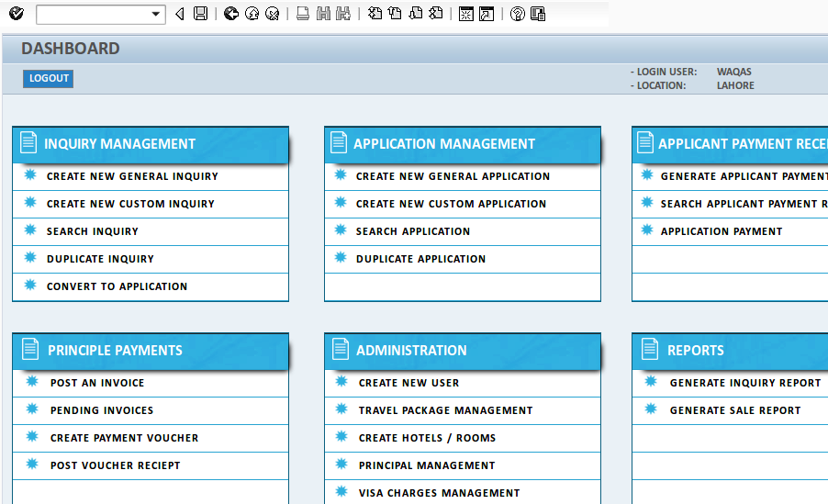The image size is (828, 504).
Task: Click the First Page navigation icon
Action: (x=375, y=14)
